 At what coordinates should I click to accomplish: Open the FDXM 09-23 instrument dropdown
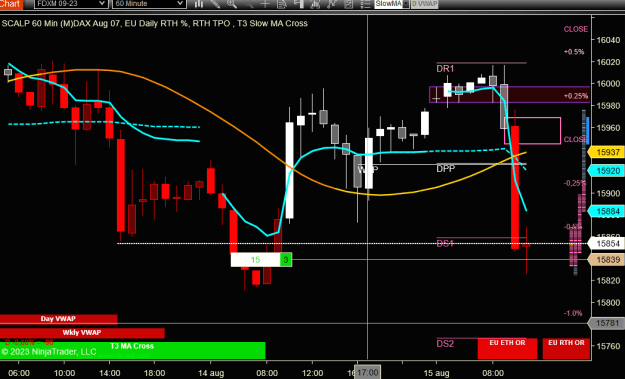click(71, 4)
